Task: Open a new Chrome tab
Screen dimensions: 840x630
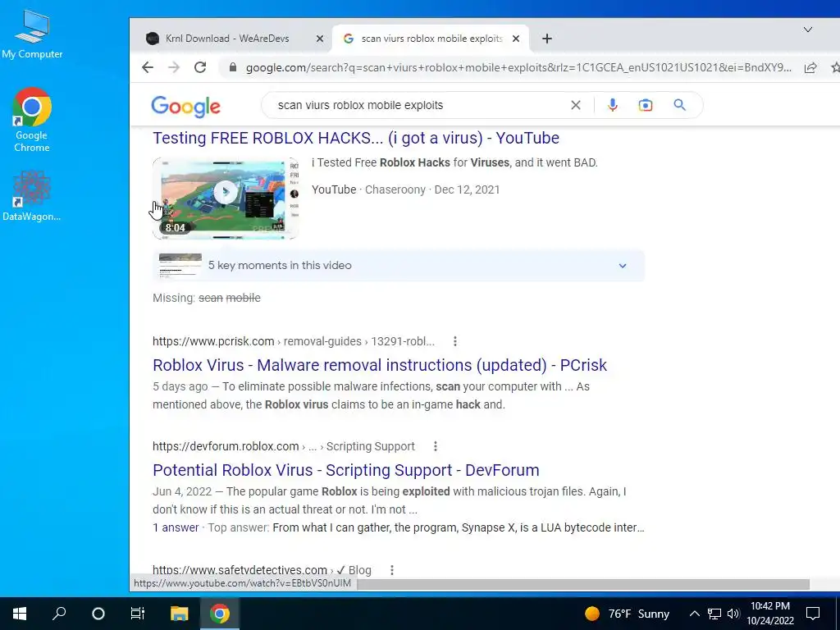Action: pyautogui.click(x=547, y=39)
